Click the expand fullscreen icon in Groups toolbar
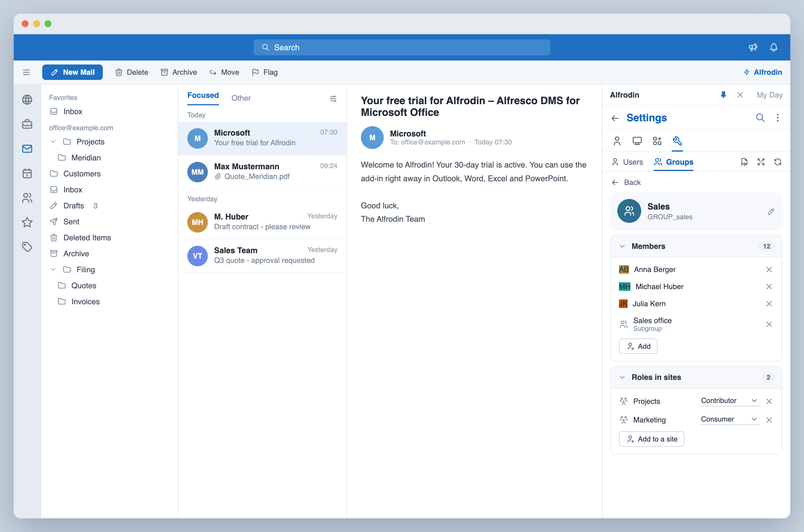This screenshot has width=804, height=532. [761, 162]
